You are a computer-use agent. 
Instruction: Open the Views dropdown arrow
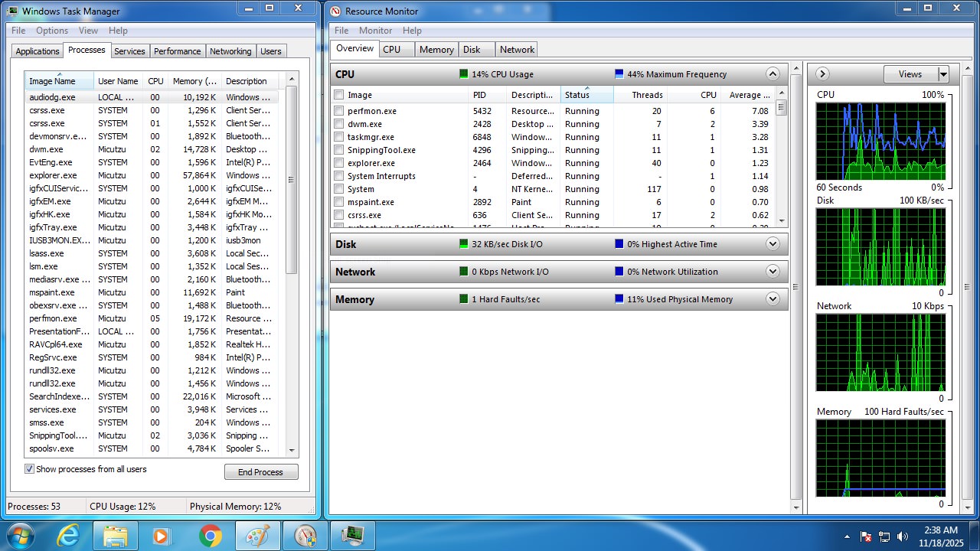click(x=943, y=74)
